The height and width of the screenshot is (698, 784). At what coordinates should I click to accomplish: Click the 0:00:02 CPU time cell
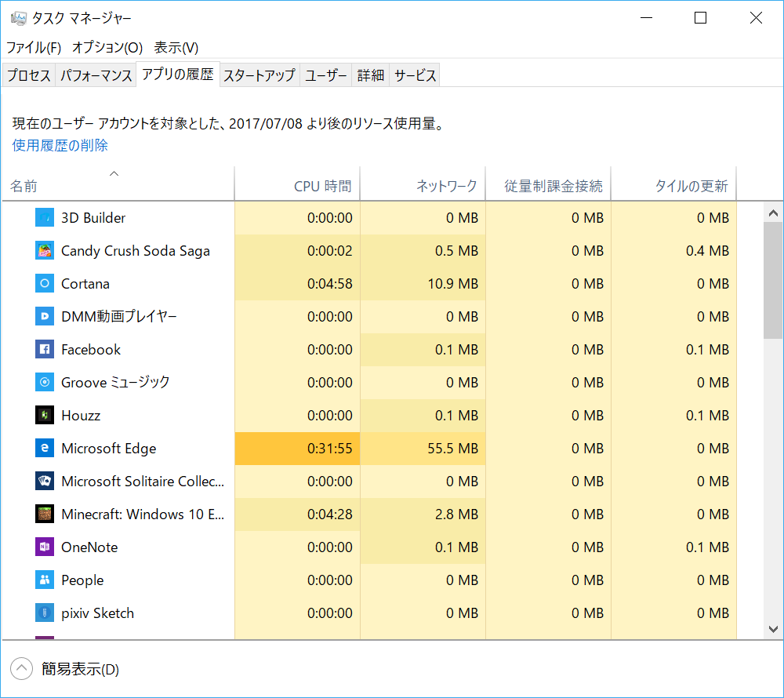click(x=297, y=250)
